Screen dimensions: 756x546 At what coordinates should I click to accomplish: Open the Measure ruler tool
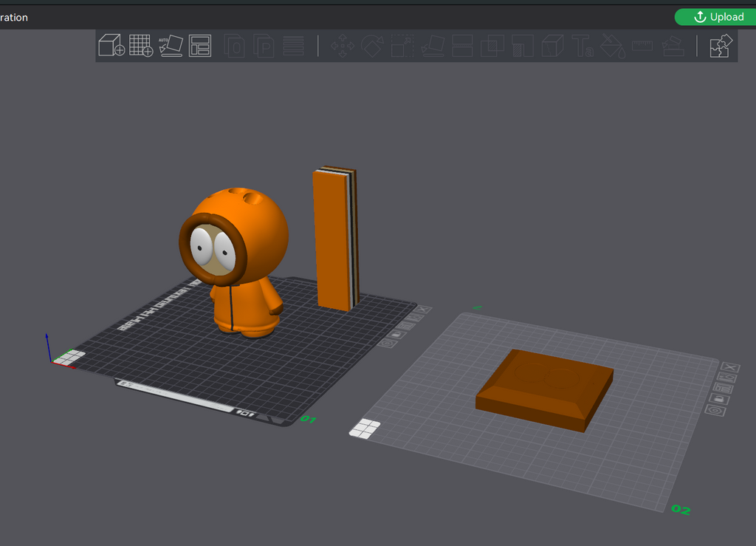[642, 46]
